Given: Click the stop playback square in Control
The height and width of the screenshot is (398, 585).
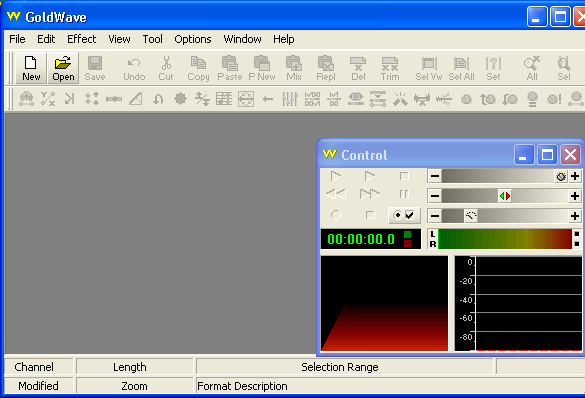Looking at the screenshot, I should tap(404, 176).
